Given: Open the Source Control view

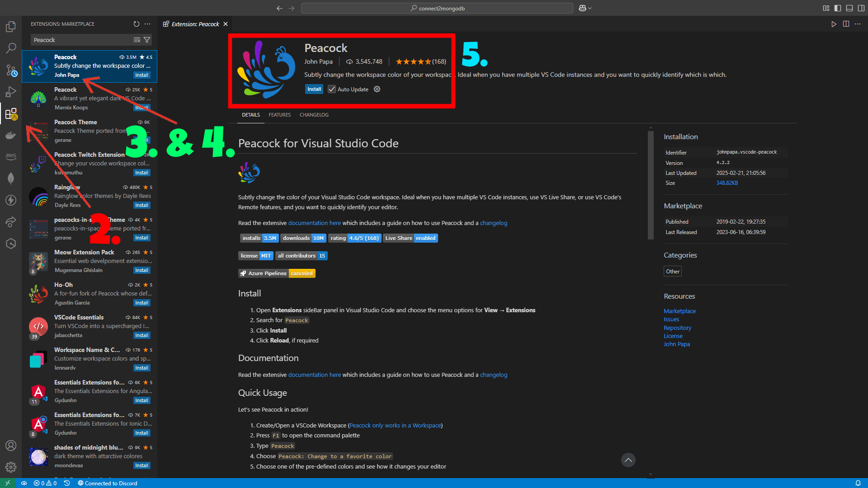Looking at the screenshot, I should point(11,70).
